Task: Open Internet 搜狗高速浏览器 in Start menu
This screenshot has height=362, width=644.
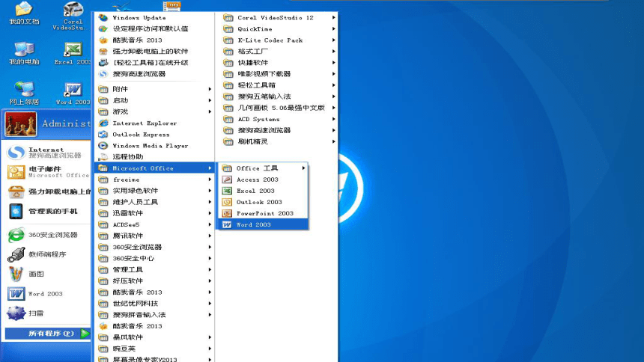Action: click(x=48, y=153)
